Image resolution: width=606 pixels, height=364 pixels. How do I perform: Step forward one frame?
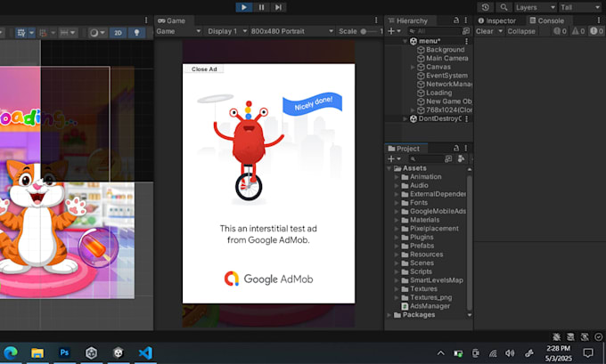point(278,7)
